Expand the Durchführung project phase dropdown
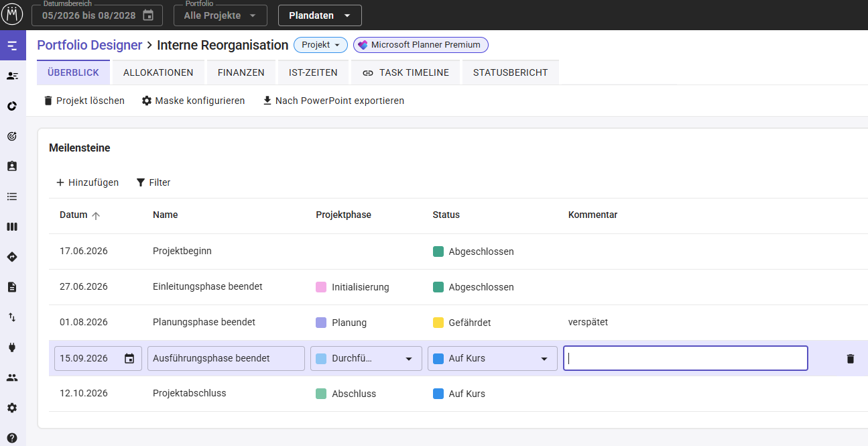The width and height of the screenshot is (868, 446). point(366,359)
